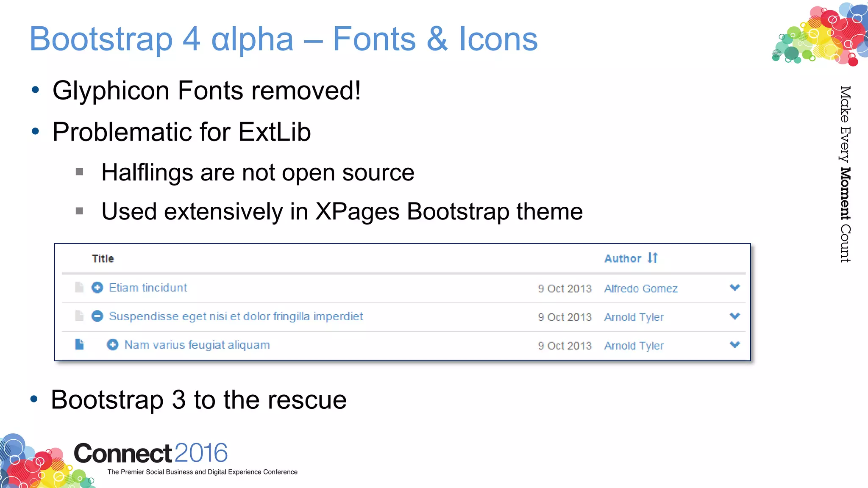Click Arnold Tyler in Nam varius row
Viewport: 868px width, 488px height.
pyautogui.click(x=634, y=346)
